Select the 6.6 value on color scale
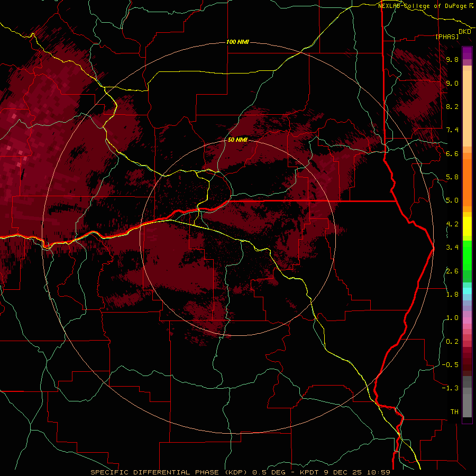This screenshot has height=476, width=476. (x=452, y=153)
